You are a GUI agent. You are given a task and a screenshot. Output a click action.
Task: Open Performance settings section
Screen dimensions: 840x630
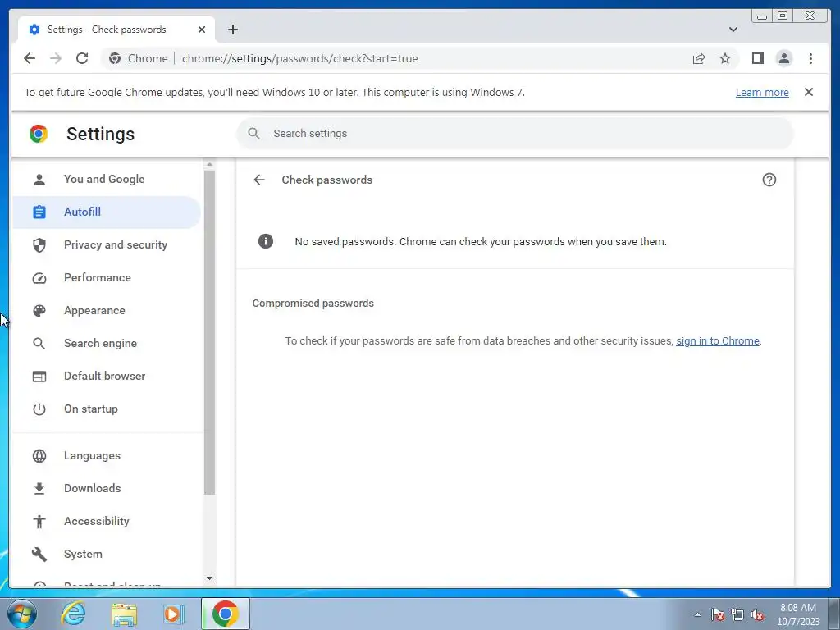click(106, 277)
